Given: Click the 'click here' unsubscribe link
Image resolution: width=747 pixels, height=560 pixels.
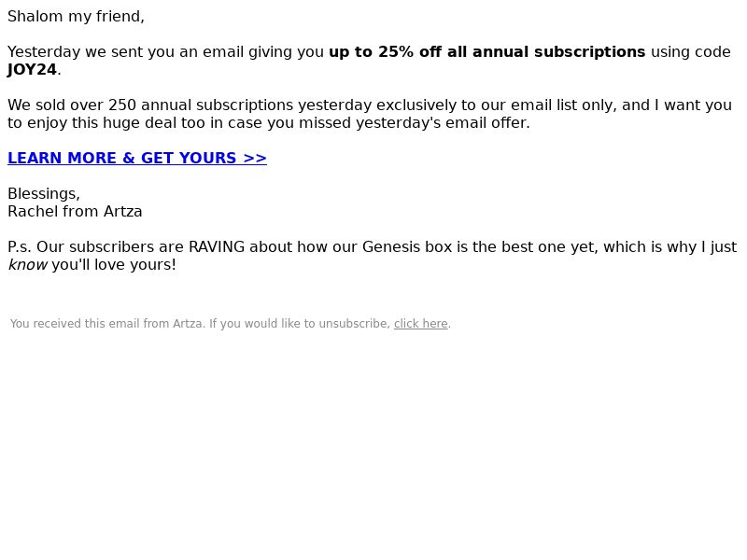Looking at the screenshot, I should point(421,324).
